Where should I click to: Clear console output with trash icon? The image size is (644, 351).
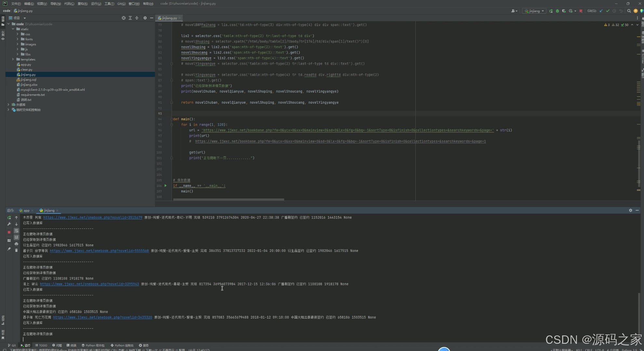pyautogui.click(x=16, y=250)
